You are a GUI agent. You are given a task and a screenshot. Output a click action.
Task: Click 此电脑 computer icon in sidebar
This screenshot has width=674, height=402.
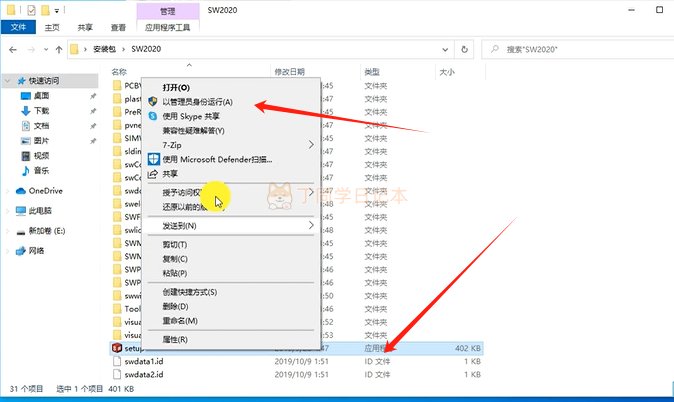tap(21, 210)
